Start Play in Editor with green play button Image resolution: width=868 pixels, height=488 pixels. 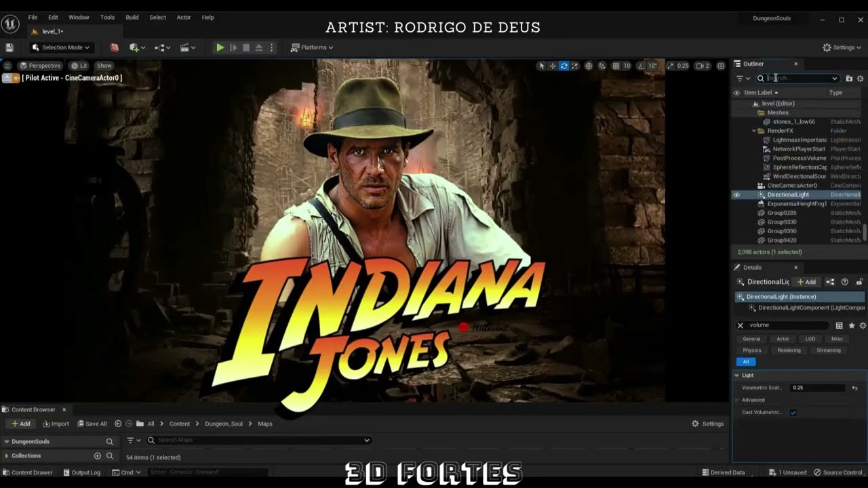pyautogui.click(x=220, y=47)
